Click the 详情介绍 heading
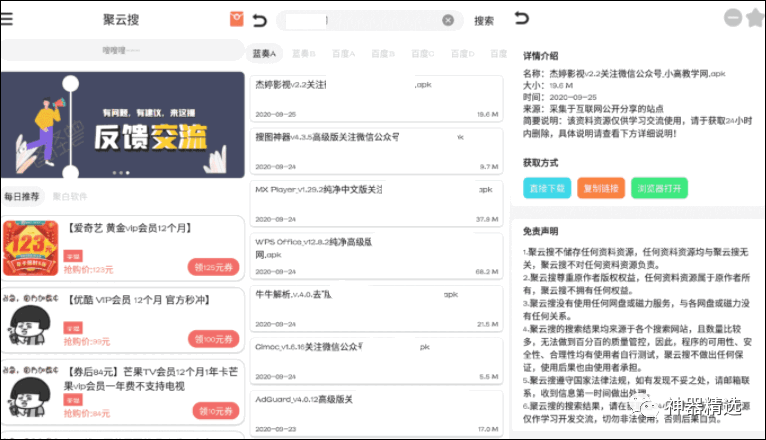The image size is (766, 440). pos(540,56)
